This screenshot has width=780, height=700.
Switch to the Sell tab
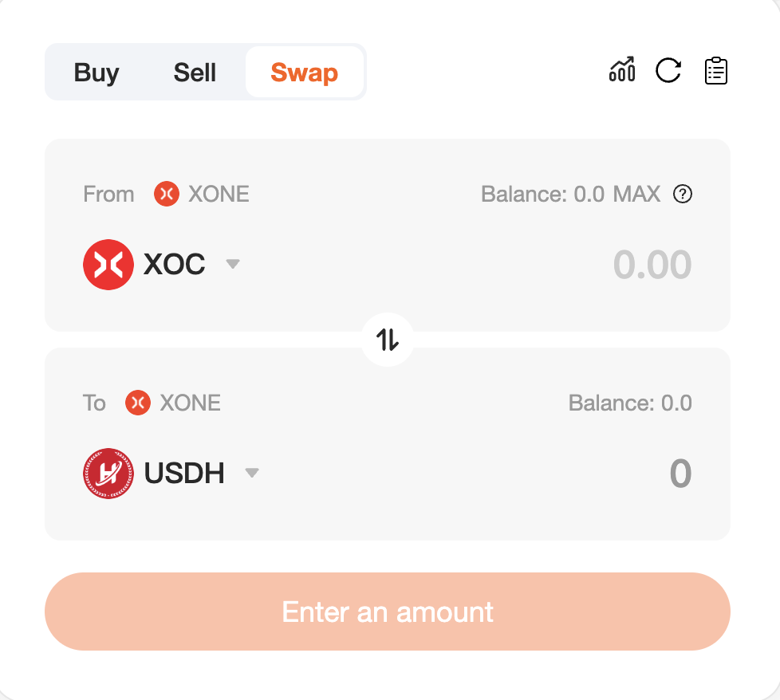pos(195,73)
